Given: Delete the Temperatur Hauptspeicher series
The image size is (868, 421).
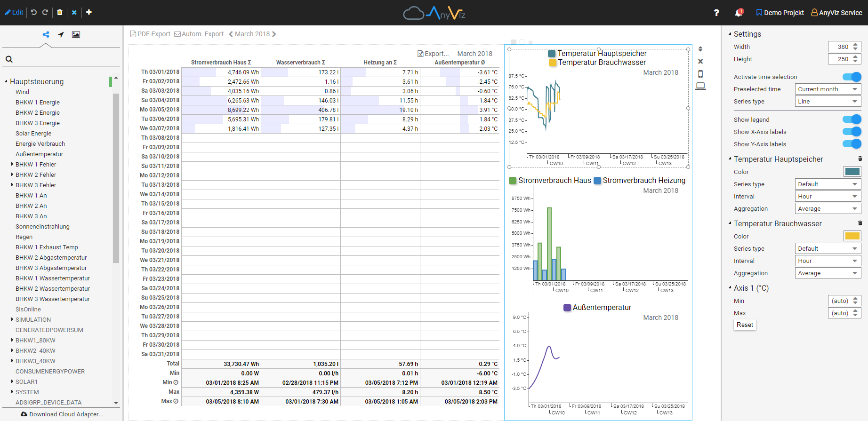Looking at the screenshot, I should pyautogui.click(x=860, y=159).
